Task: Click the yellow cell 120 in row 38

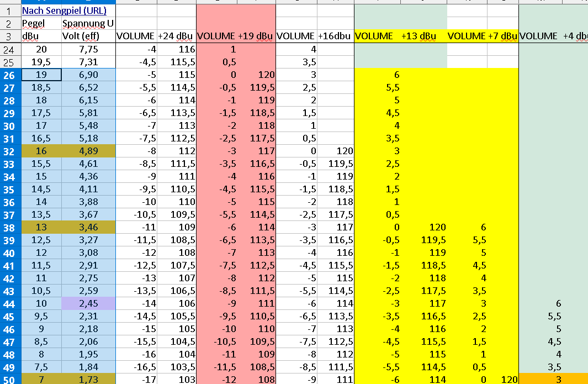Action: [x=424, y=228]
